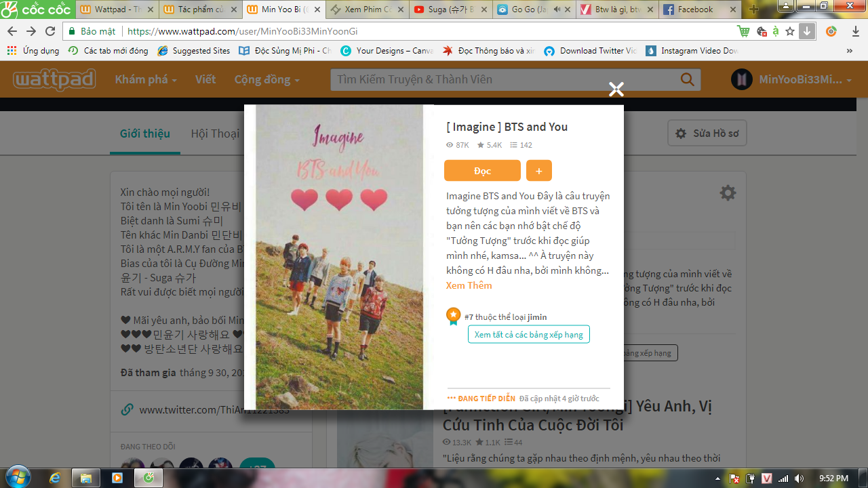The height and width of the screenshot is (488, 868).
Task: Open Các tab mới đóng bookmark
Action: tap(108, 51)
